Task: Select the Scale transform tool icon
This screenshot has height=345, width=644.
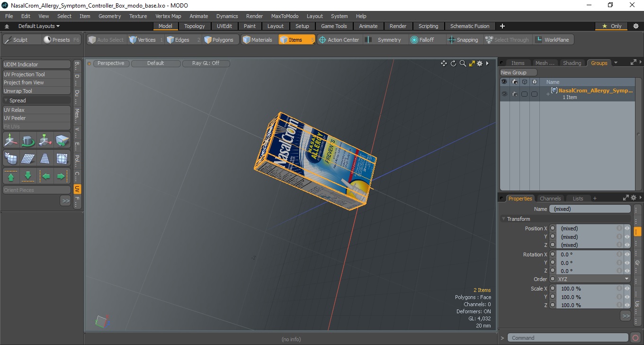Action: pos(45,140)
